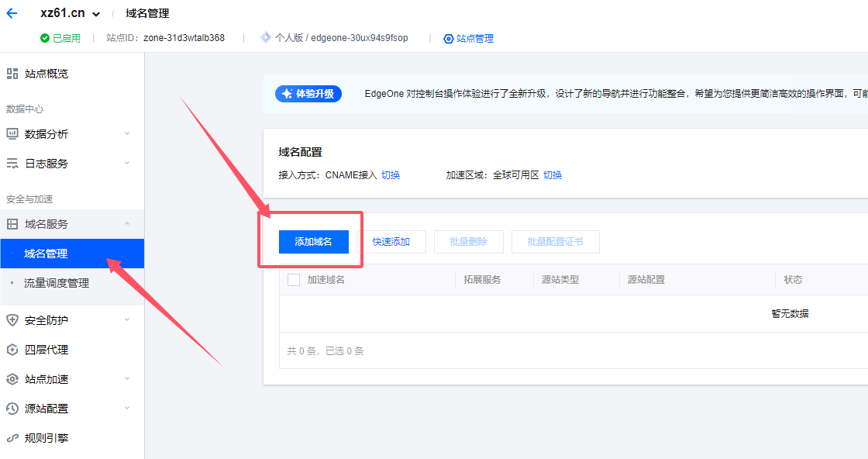Click the 状态 column header

(x=793, y=280)
